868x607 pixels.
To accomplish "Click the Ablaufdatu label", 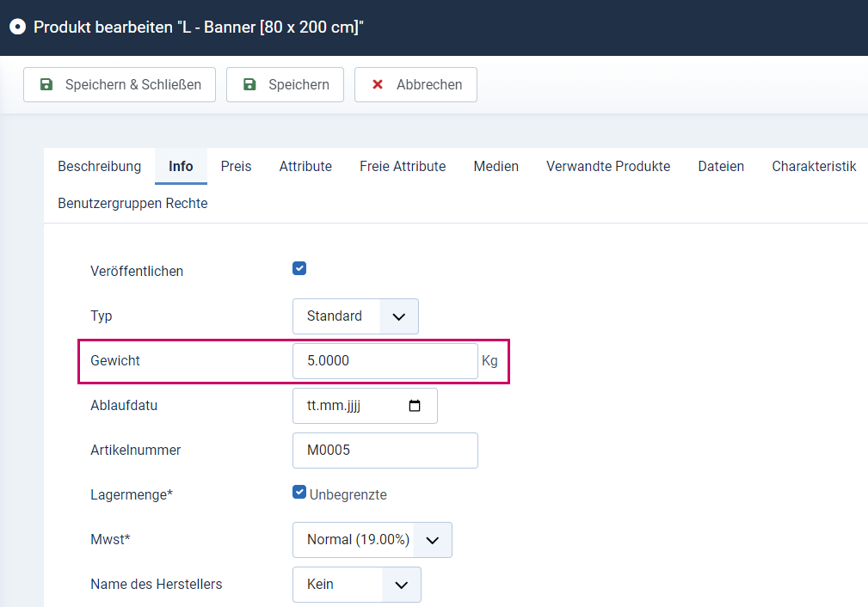I will (124, 406).
